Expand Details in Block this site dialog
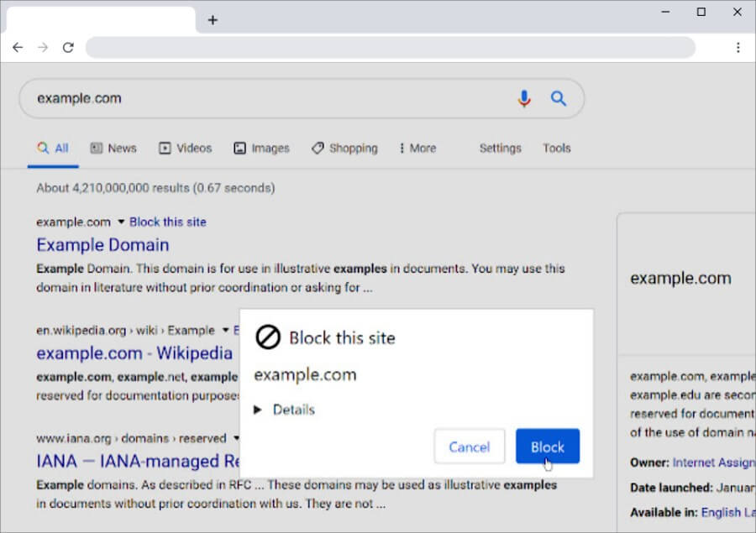 point(285,410)
